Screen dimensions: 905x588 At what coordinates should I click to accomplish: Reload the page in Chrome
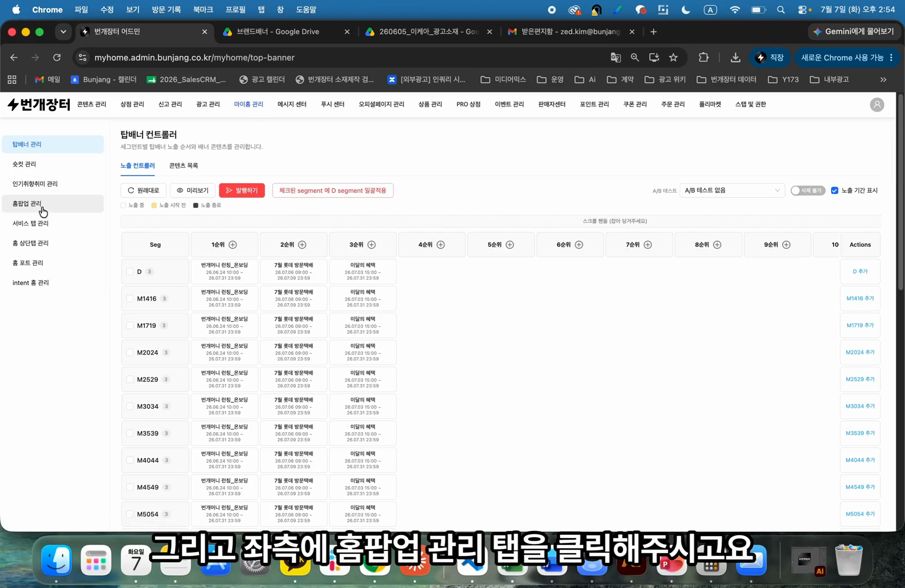(57, 58)
